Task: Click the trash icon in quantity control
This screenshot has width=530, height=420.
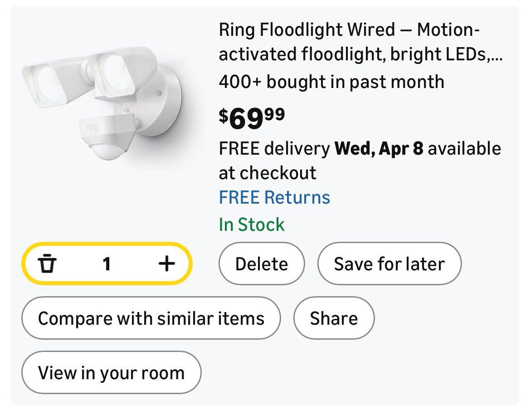Action: [x=47, y=264]
